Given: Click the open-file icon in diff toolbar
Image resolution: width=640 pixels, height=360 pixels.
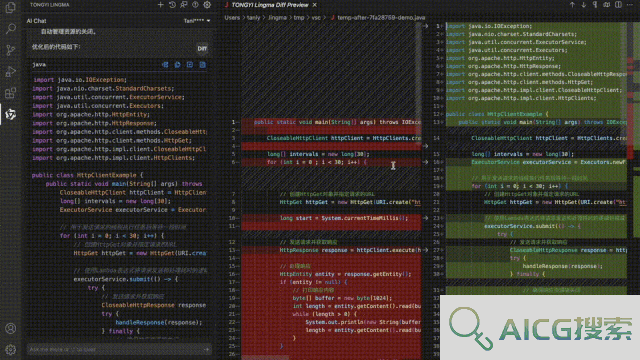Looking at the screenshot, I should coord(607,5).
